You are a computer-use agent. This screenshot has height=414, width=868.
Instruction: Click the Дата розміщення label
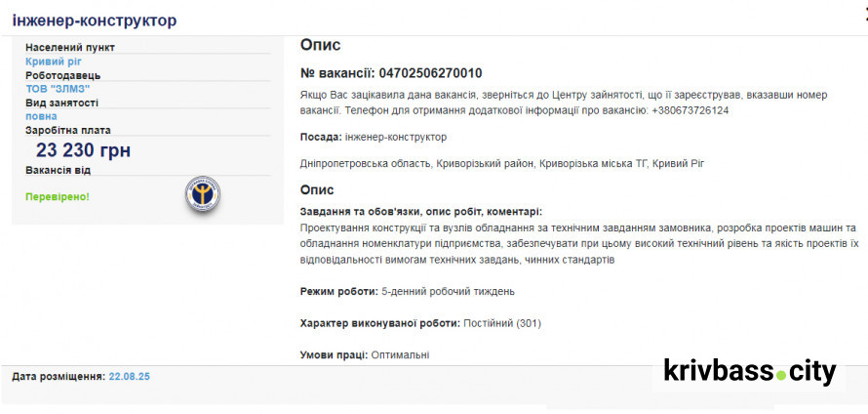click(58, 376)
